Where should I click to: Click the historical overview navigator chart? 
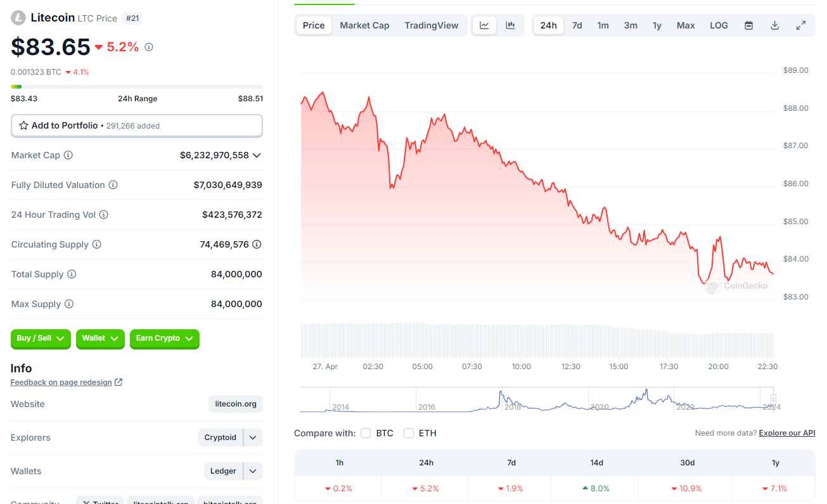point(537,400)
